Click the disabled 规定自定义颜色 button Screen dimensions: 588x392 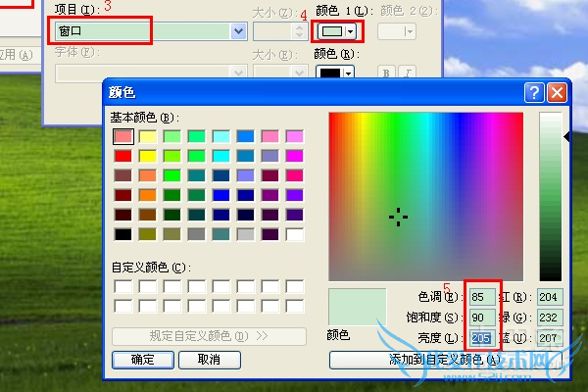(209, 336)
